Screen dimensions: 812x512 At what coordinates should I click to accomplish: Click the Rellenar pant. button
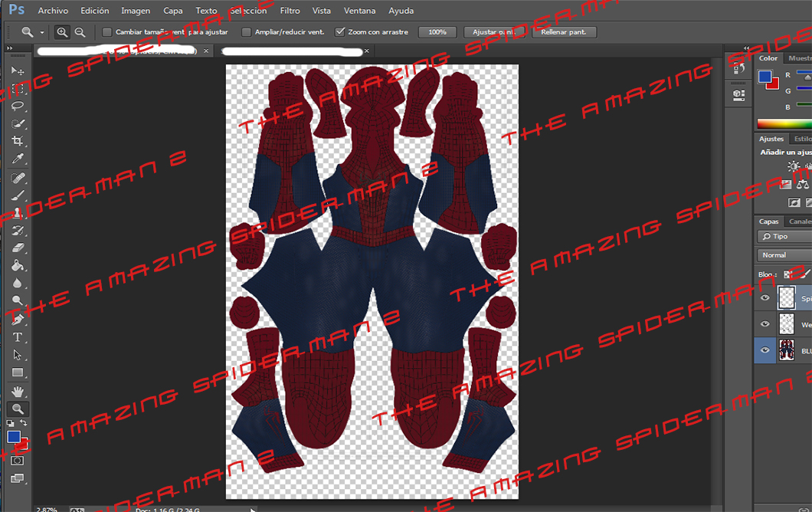[x=565, y=32]
